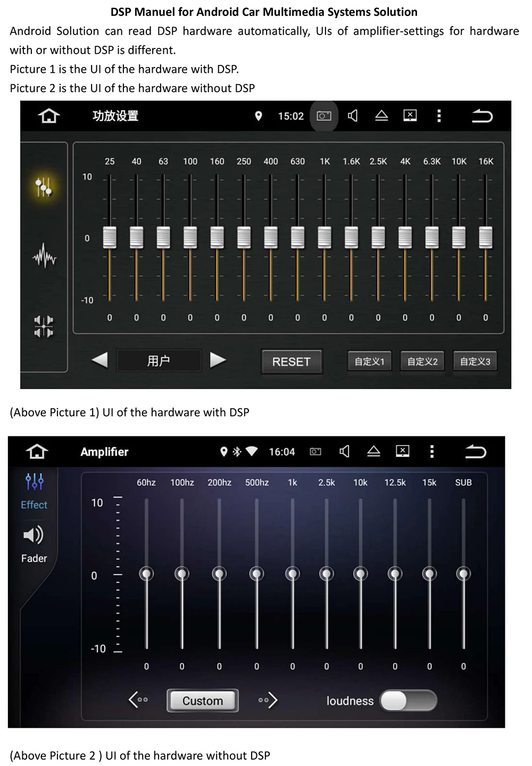The image size is (532, 766).
Task: Go to previous preset before Custom
Action: coord(138,699)
